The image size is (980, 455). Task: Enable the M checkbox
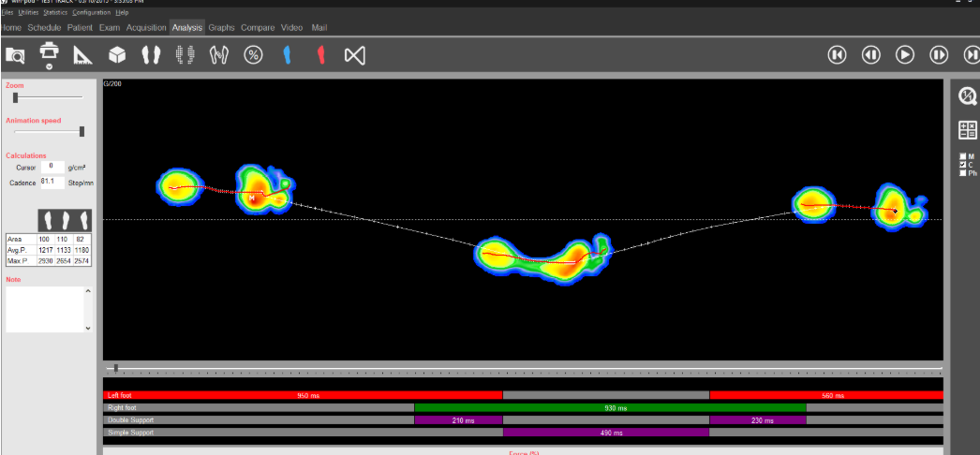[962, 156]
